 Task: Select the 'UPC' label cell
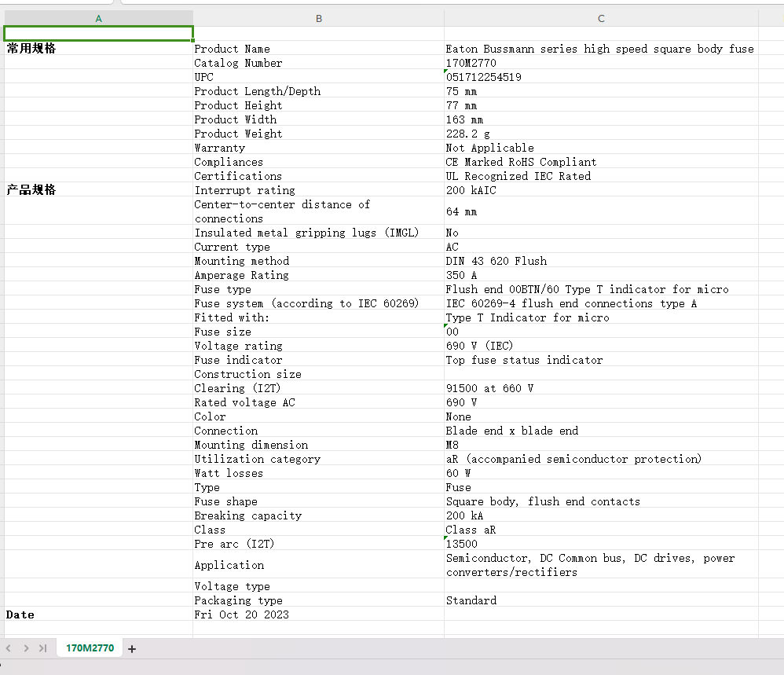pyautogui.click(x=318, y=76)
